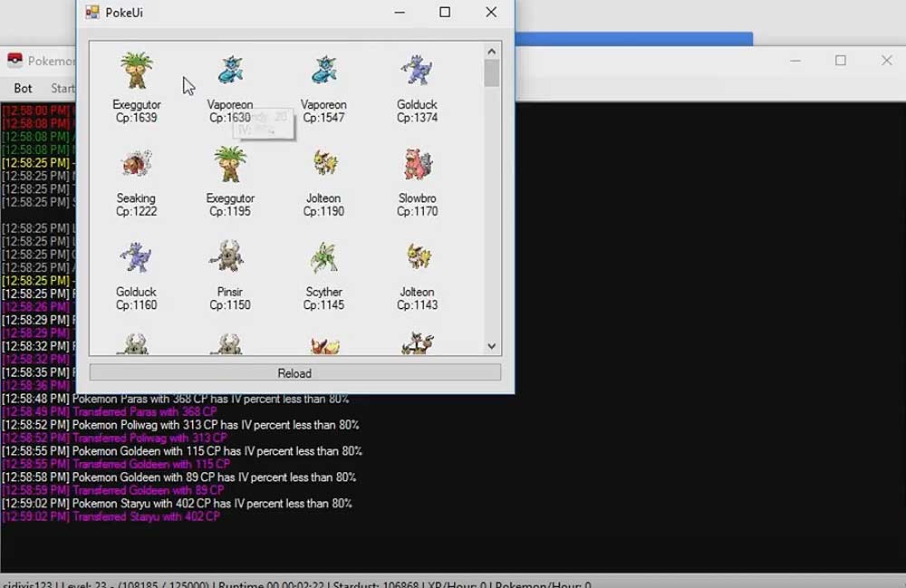
Task: Close the background bot window
Action: tap(887, 60)
